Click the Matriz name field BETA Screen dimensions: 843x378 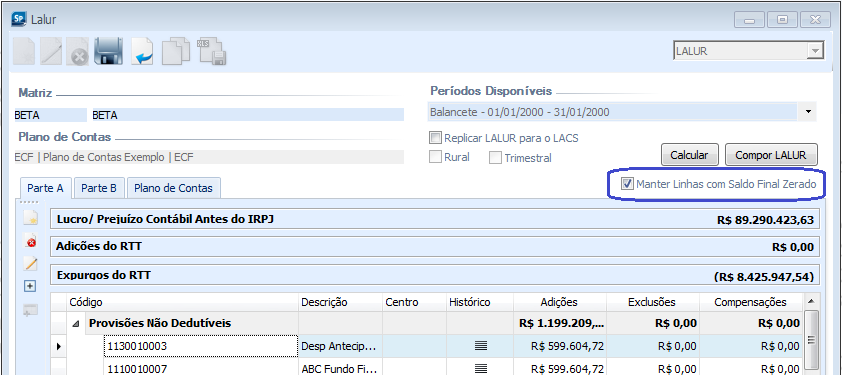(247, 115)
